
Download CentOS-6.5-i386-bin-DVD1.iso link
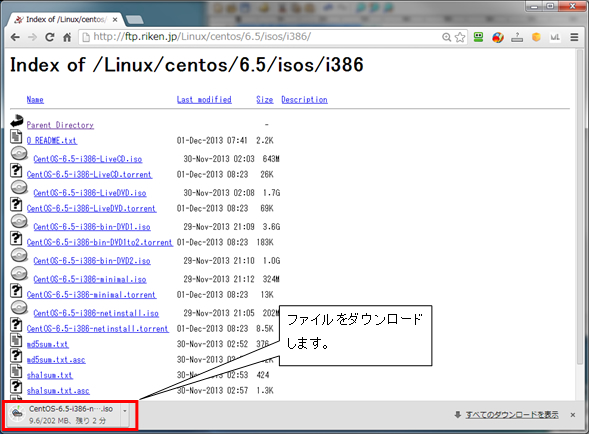point(92,227)
